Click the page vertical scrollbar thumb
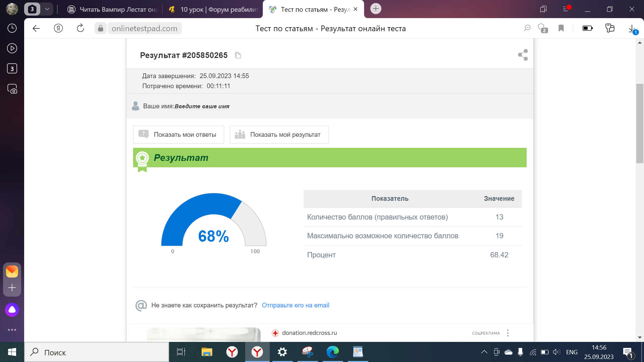 click(x=640, y=123)
